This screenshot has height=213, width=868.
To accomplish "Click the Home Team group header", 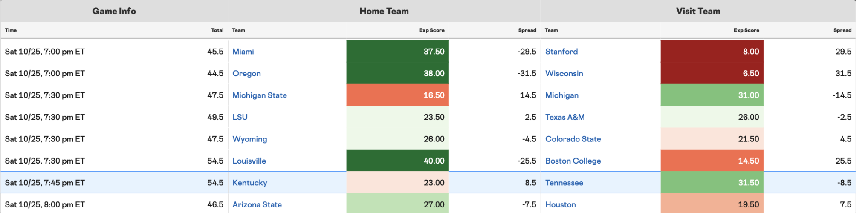I will [384, 11].
